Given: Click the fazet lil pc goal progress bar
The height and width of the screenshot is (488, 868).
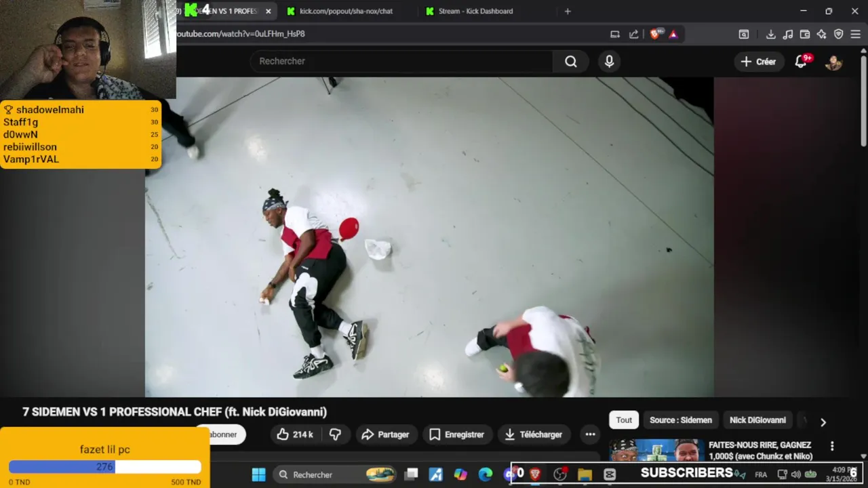Looking at the screenshot, I should 105,467.
